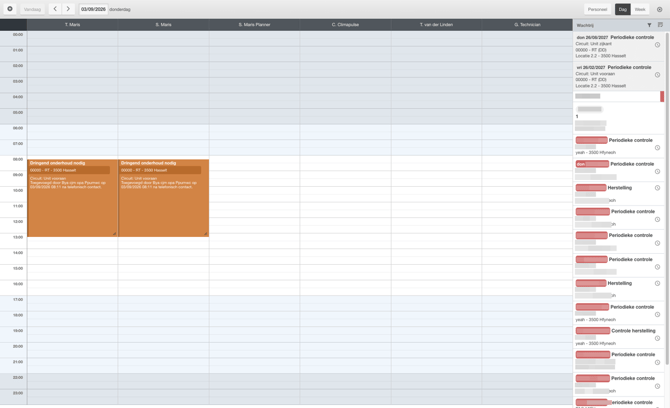Select the vri 26/02/2027 Periodieke controle queue item
This screenshot has width=670, height=408.
click(x=619, y=76)
